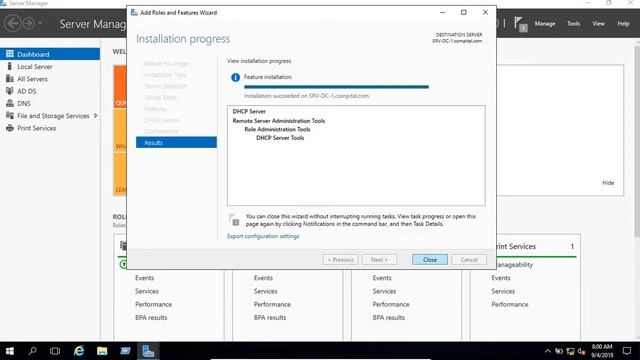The height and width of the screenshot is (360, 640).
Task: Click the Next button in wizard
Action: pyautogui.click(x=379, y=260)
